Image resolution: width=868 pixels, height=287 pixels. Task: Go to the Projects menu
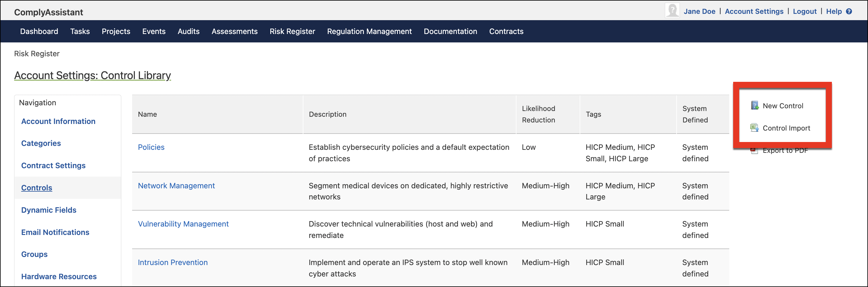[116, 31]
